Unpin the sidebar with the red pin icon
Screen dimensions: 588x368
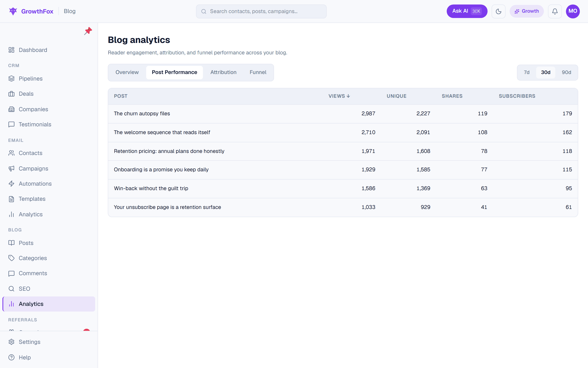click(88, 31)
